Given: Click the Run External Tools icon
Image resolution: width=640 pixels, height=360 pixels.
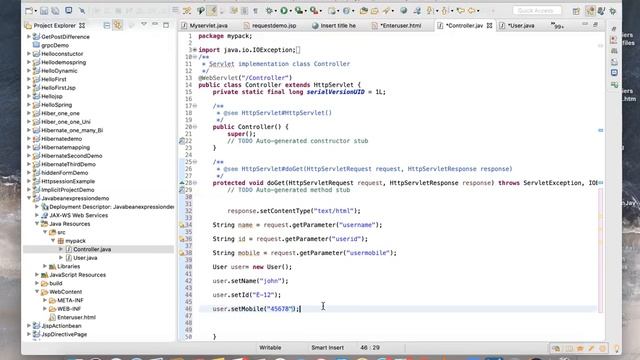Looking at the screenshot, I should pos(313,11).
